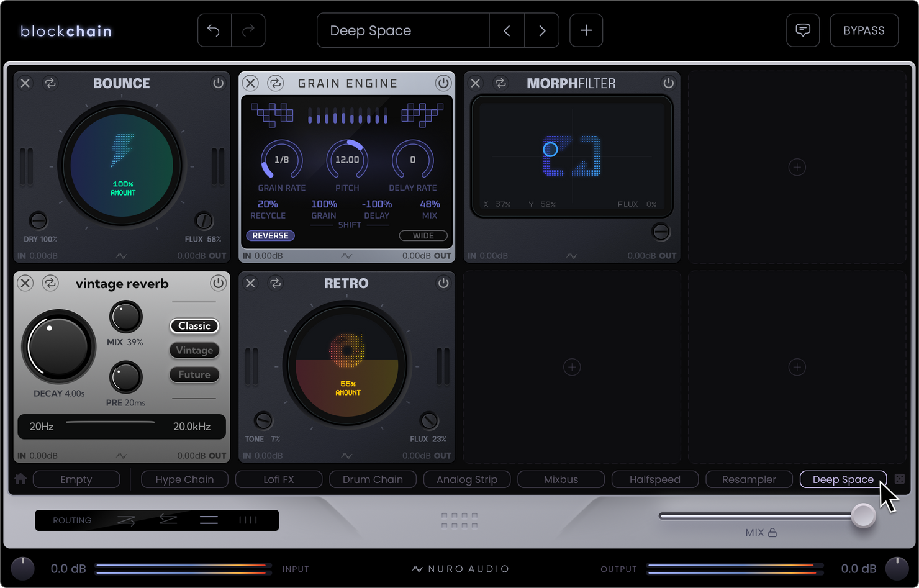Click the reverb DECAY knob

(59, 347)
